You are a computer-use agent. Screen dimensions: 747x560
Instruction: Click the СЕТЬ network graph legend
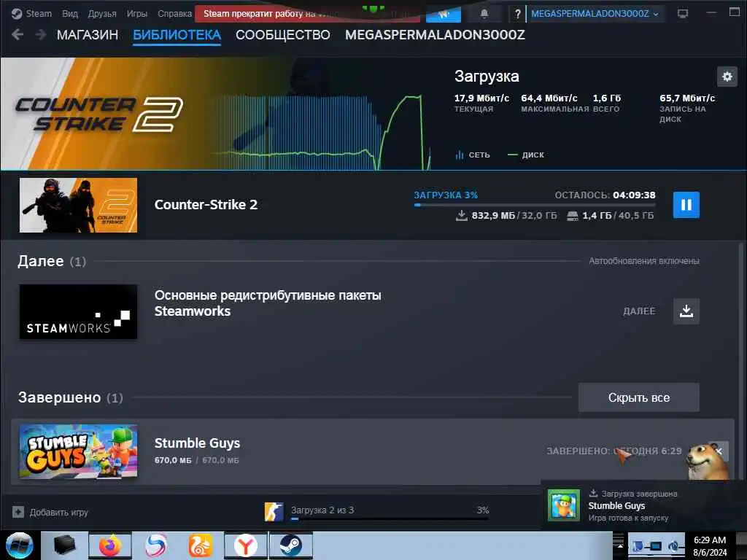[x=473, y=155]
